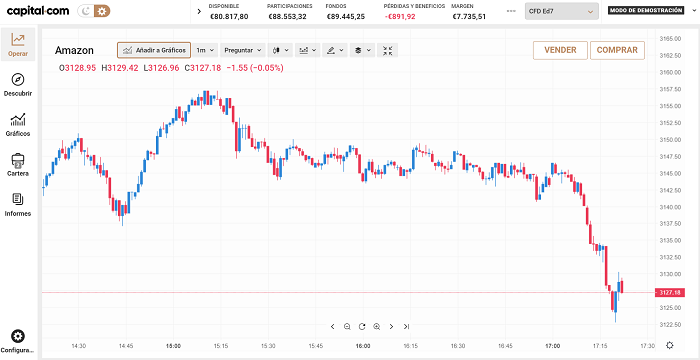
Task: Toggle the dark/light theme switch
Action: (94, 11)
